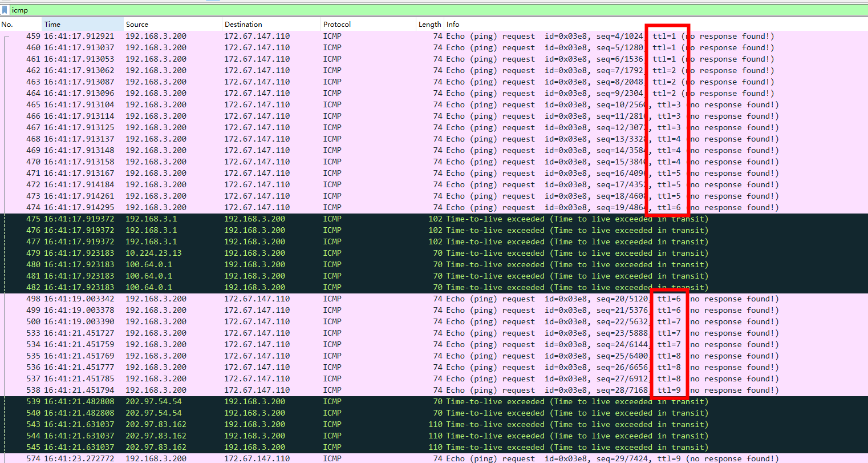The image size is (868, 463).
Task: Sort packets by the Destination column header
Action: (271, 24)
